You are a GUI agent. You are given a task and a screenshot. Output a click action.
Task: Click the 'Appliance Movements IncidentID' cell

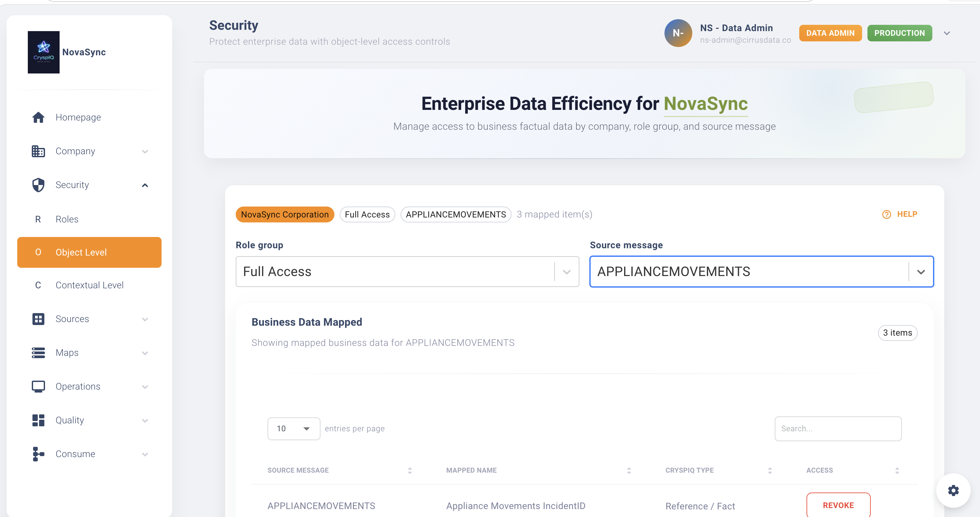point(515,506)
